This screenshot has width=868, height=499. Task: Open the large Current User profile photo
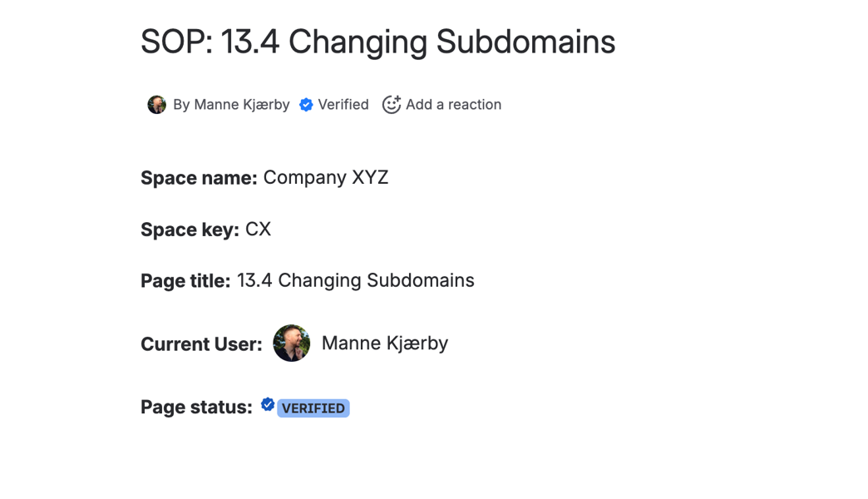point(292,343)
